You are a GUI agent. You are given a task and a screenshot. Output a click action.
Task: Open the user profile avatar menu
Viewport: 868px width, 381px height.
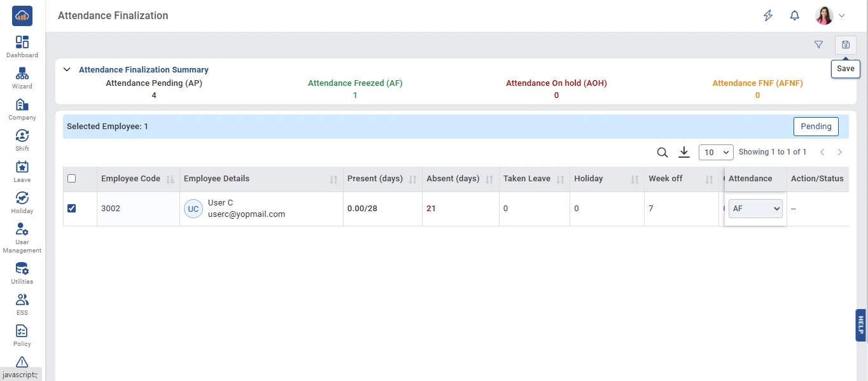coord(830,16)
